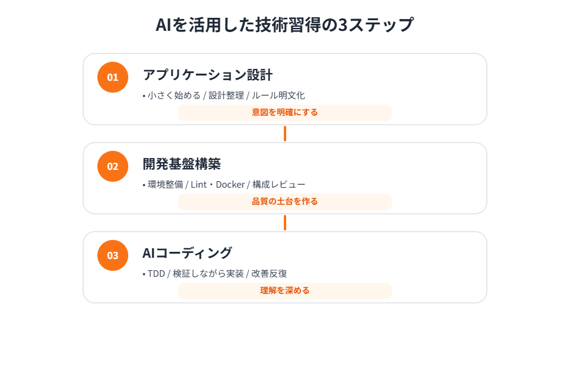Click the 構成レビュー text in step 02
The width and height of the screenshot is (570, 392).
[279, 184]
